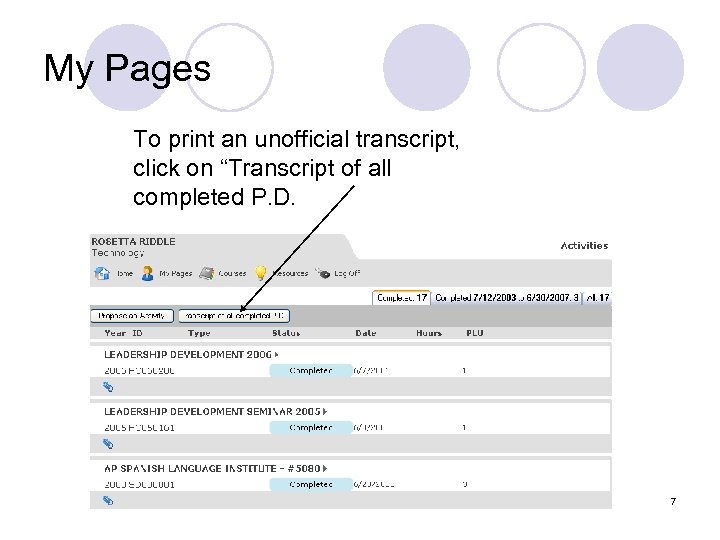Click the Propose an Activity button
Screen dimensions: 720x540
[132, 316]
